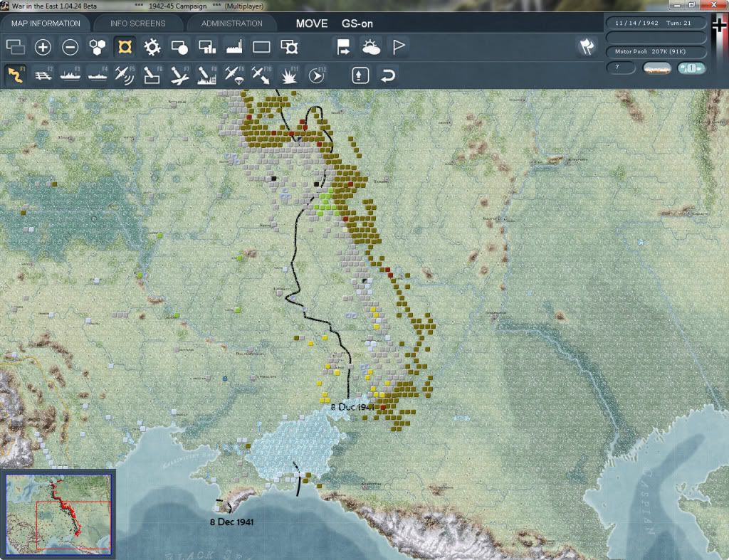Click the minimap overview thumbnail
Image resolution: width=729 pixels, height=560 pixels.
point(58,514)
